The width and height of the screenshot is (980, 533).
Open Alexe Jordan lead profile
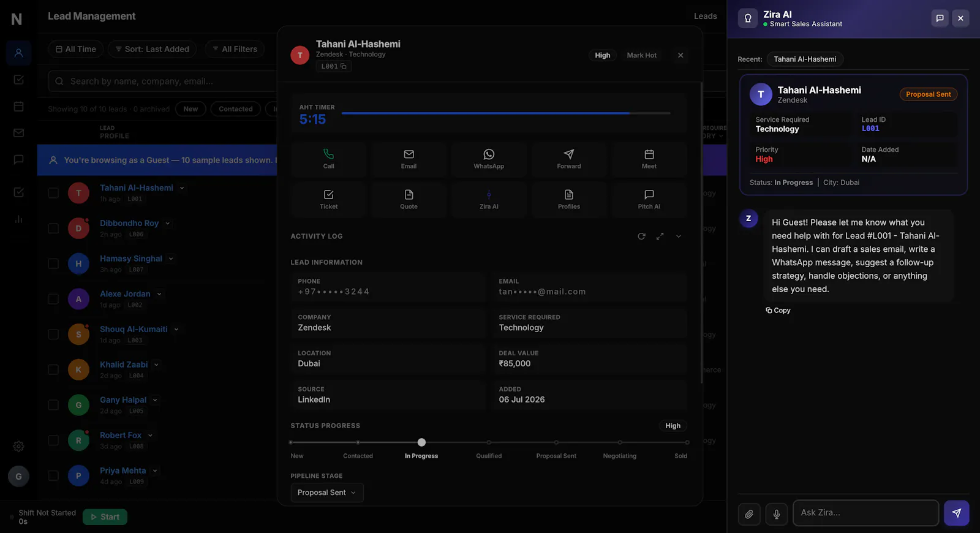click(x=125, y=294)
